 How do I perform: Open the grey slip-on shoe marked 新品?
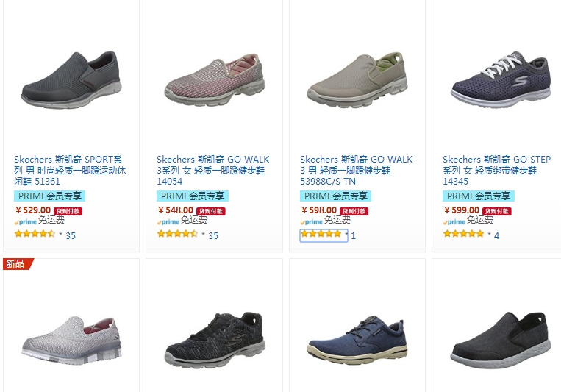69,338
